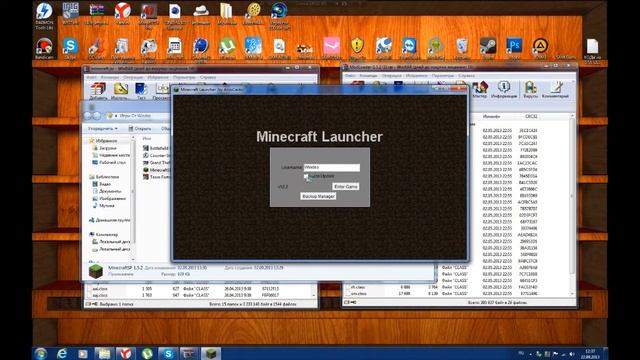This screenshot has height=360, width=640.
Task: Open Internet Explorer from taskbar
Action: [x=62, y=353]
